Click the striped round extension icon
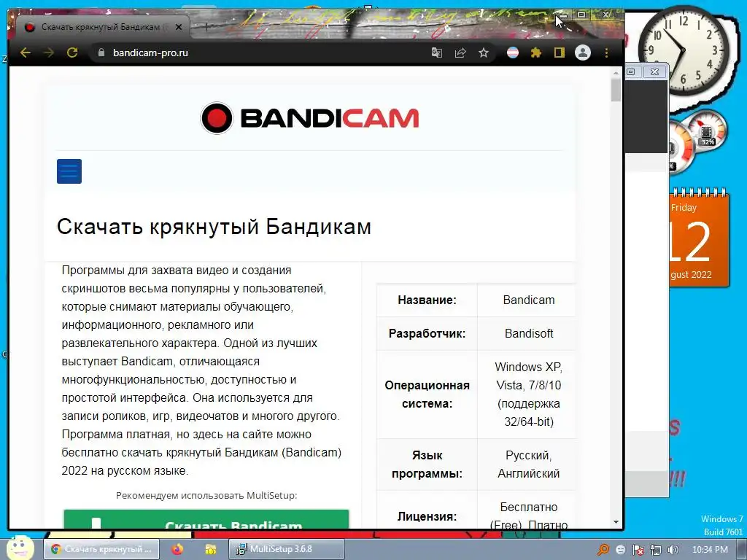Screen dimensions: 747x560 (x=513, y=52)
